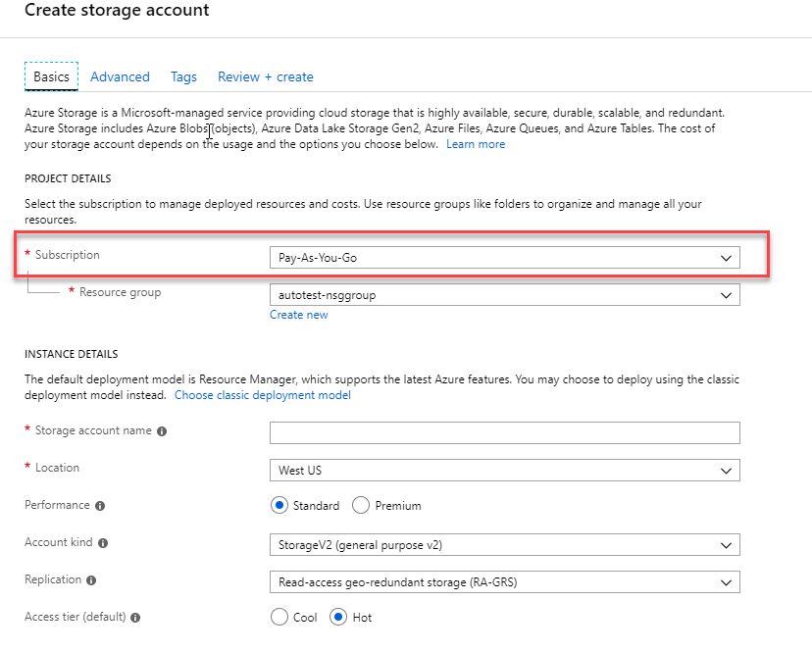Expand the Account kind dropdown
Image resolution: width=812 pixels, height=652 pixels.
coord(504,545)
